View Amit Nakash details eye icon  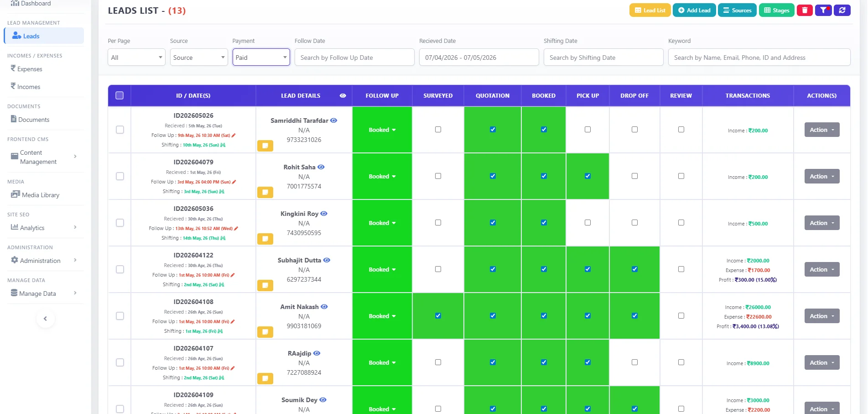point(324,307)
